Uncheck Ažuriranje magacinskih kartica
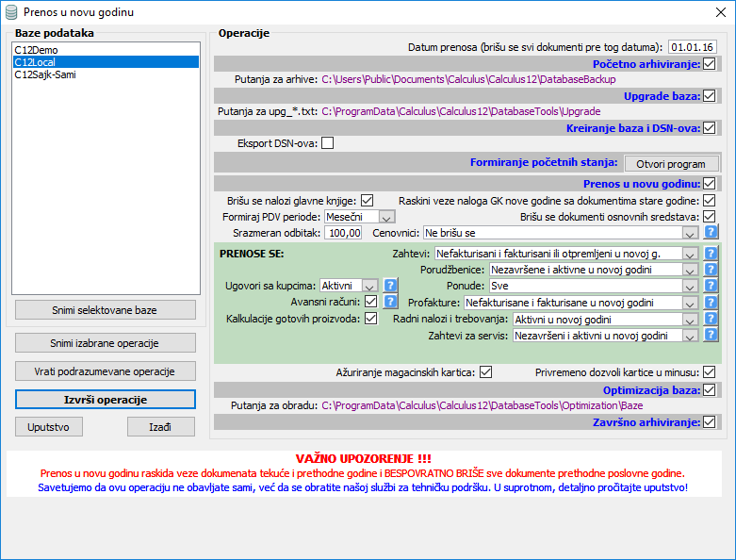The height and width of the screenshot is (560, 736). pyautogui.click(x=485, y=372)
